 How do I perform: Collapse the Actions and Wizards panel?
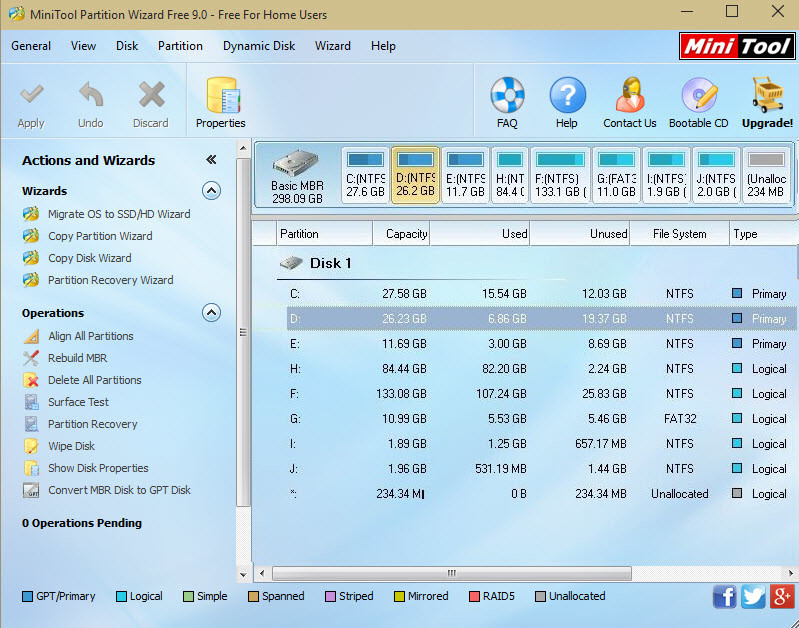click(211, 160)
